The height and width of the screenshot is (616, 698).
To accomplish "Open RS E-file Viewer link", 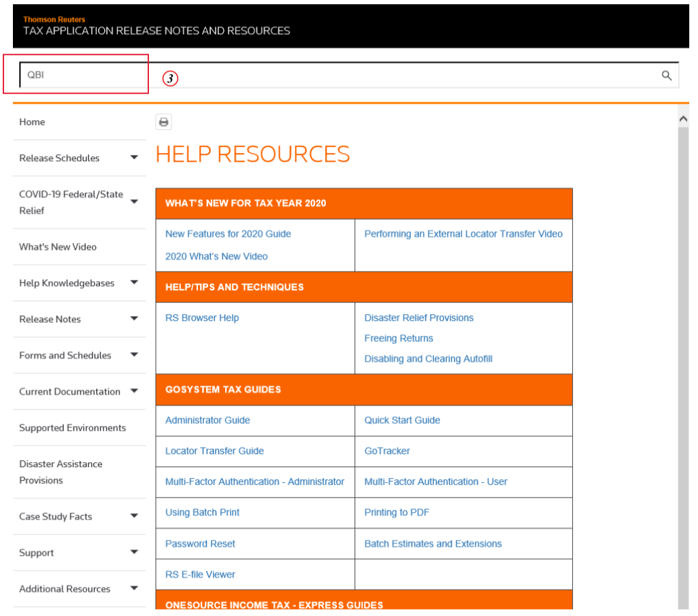I will pyautogui.click(x=200, y=575).
